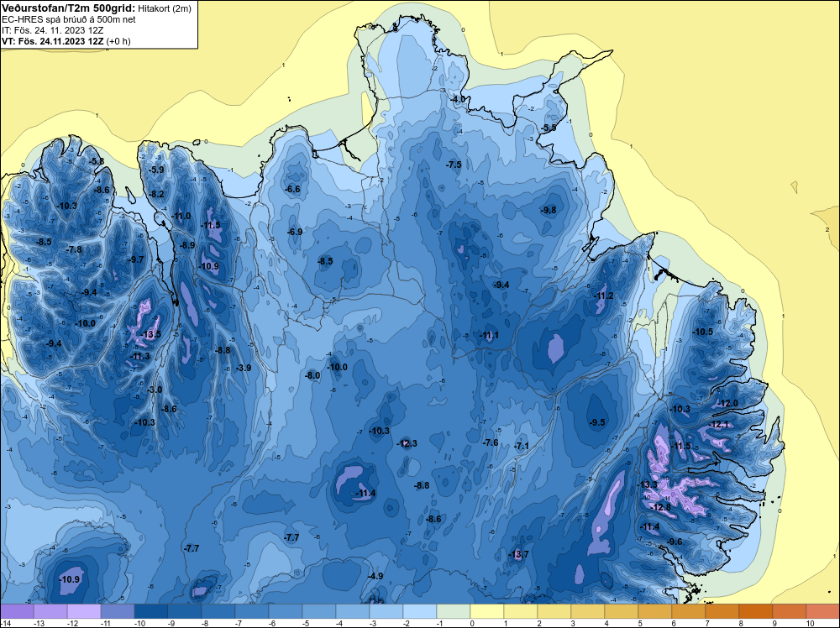Click the -11.3 temperature label
This screenshot has height=628, width=840.
coord(141,357)
